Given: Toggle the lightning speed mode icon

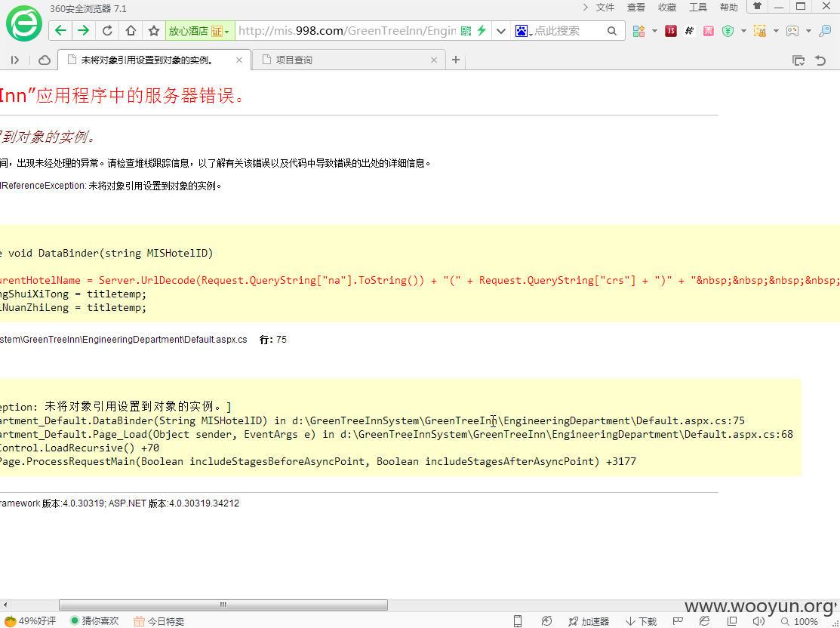Looking at the screenshot, I should pyautogui.click(x=482, y=31).
